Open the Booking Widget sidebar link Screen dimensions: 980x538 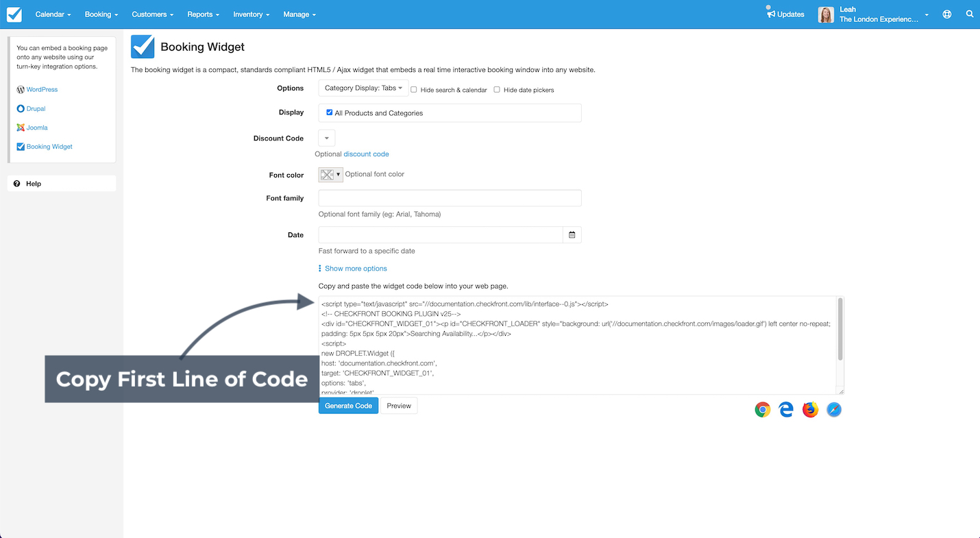[x=49, y=147]
